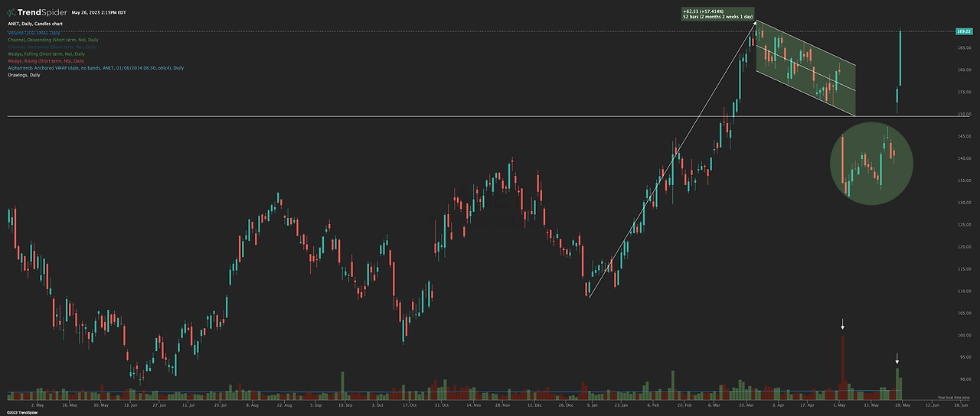
Task: Click the 165.00 price axis label
Action: pyautogui.click(x=964, y=48)
